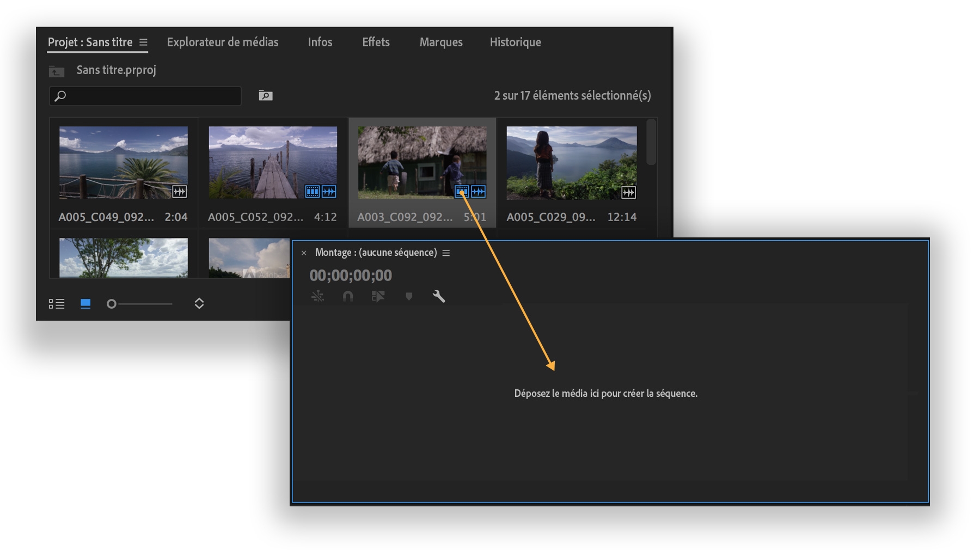Viewport: 980px width, 551px height.
Task: Open the Projet panel menu
Action: (x=144, y=41)
